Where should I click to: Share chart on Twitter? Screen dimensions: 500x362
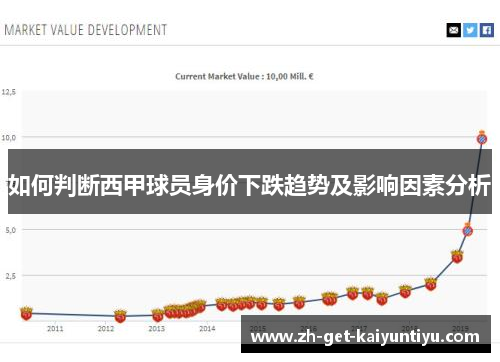pyautogui.click(x=470, y=30)
